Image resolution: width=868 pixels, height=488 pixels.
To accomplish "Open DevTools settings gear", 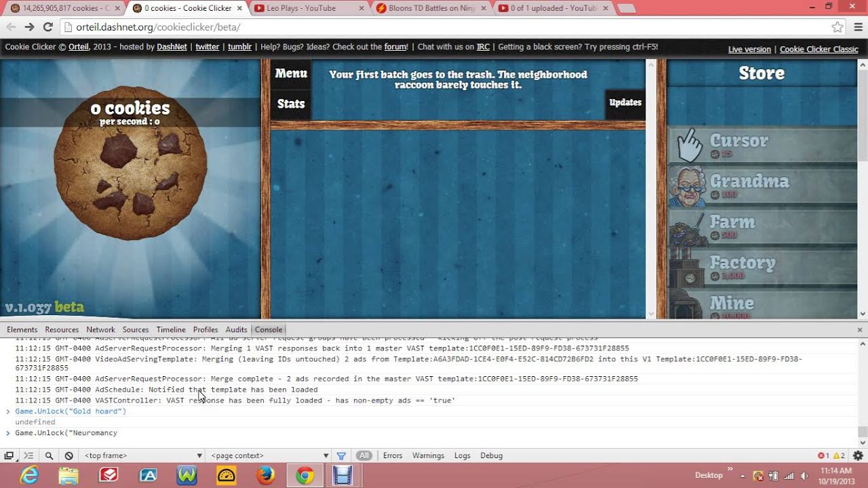I will [x=858, y=455].
